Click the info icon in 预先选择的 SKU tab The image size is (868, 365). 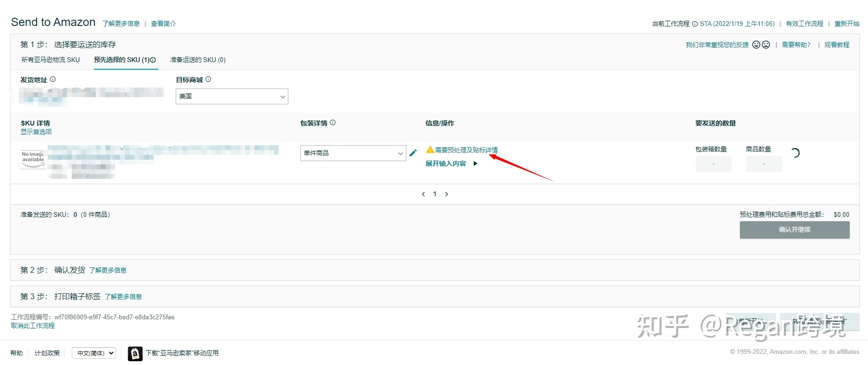point(153,60)
